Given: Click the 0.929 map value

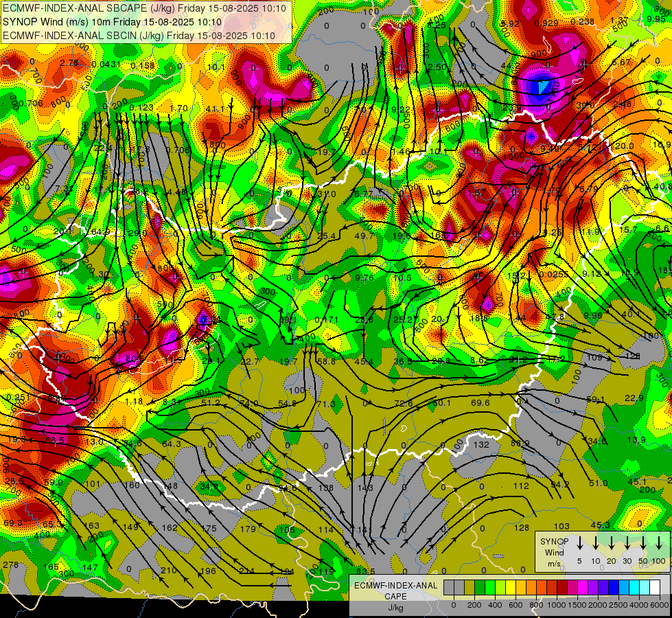Looking at the screenshot, I should point(546,23).
